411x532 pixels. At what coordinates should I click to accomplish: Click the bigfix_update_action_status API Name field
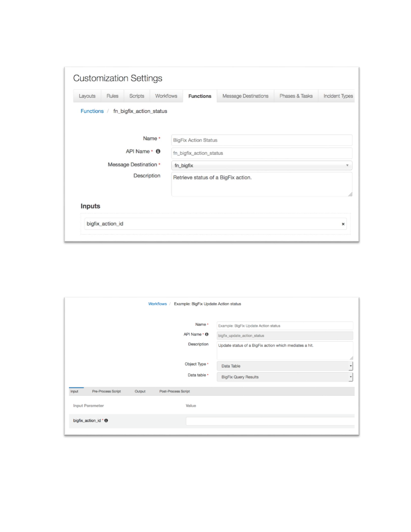[x=285, y=336]
